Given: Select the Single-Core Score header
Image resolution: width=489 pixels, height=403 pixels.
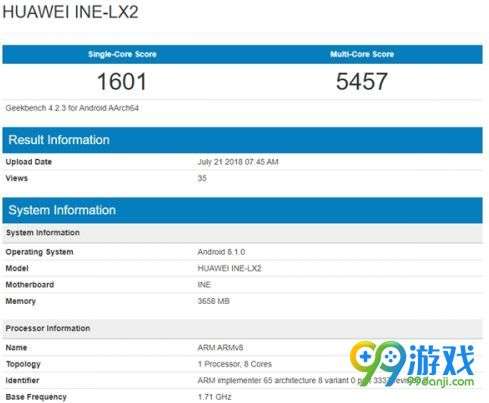Looking at the screenshot, I should (122, 54).
